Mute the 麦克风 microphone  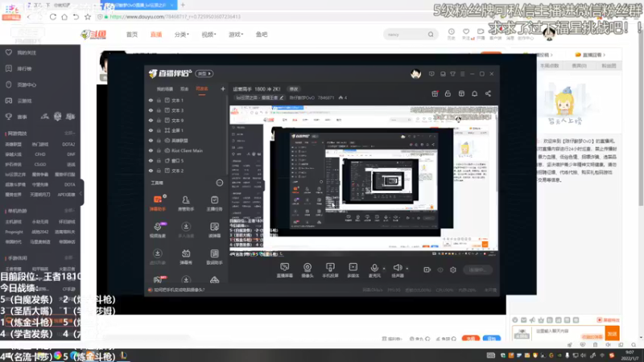pos(374,270)
